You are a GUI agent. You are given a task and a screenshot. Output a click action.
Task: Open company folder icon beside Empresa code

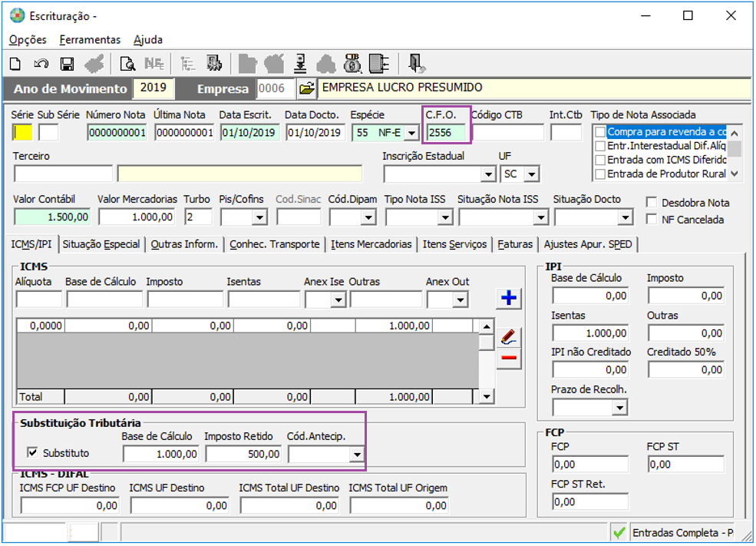307,88
